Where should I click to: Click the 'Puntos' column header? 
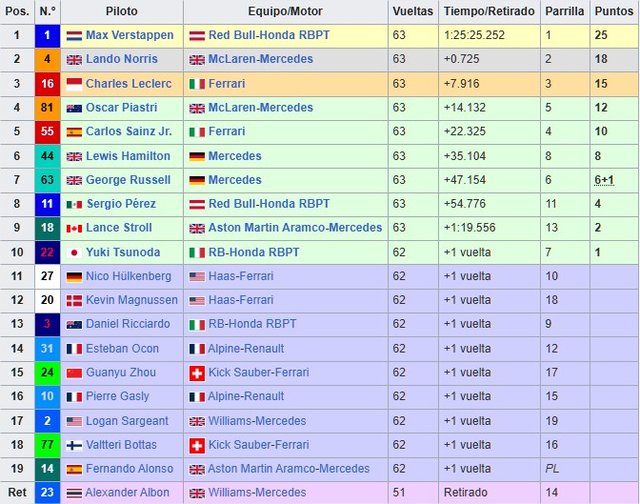(614, 11)
